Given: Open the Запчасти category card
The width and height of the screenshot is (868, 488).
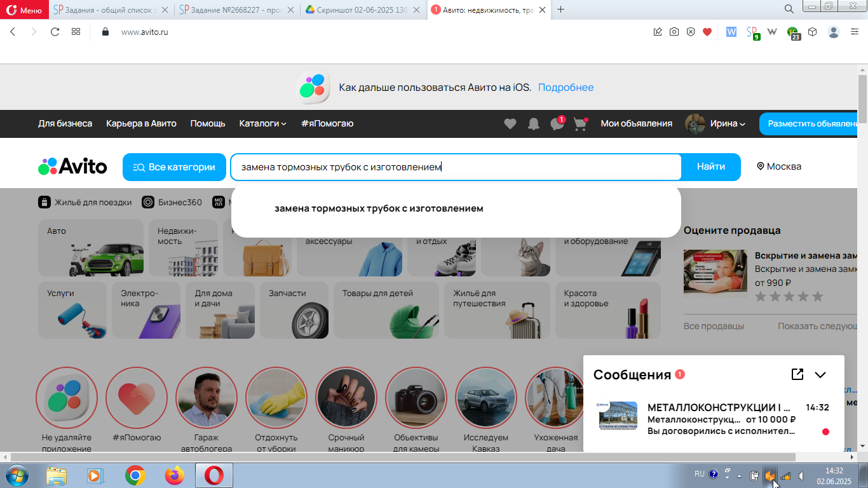Looking at the screenshot, I should coord(294,310).
